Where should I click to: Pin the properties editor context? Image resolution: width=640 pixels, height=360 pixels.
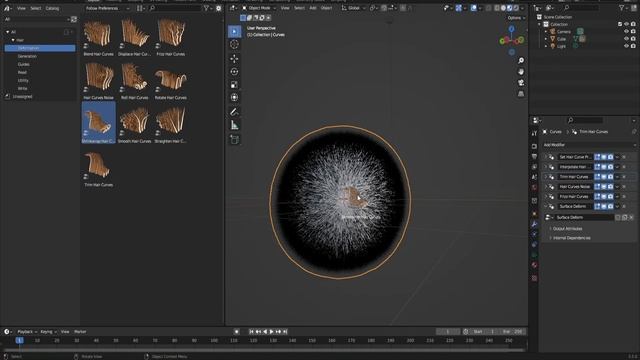coord(634,132)
